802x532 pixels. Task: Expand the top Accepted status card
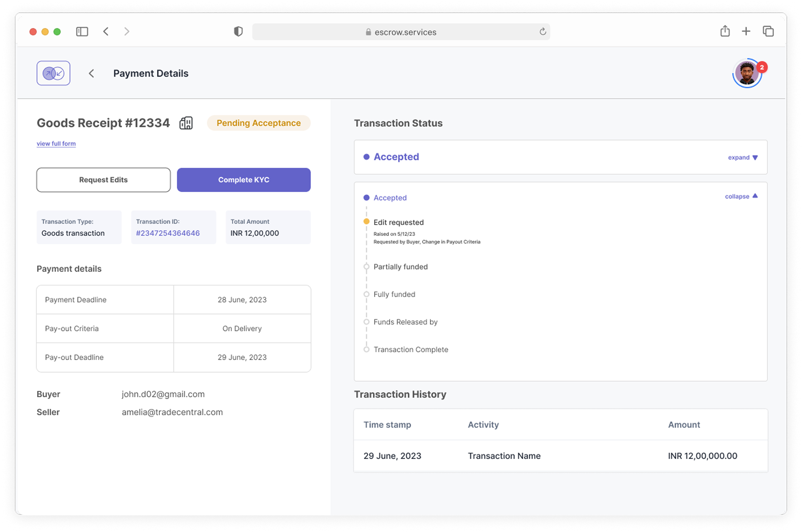[x=743, y=157]
